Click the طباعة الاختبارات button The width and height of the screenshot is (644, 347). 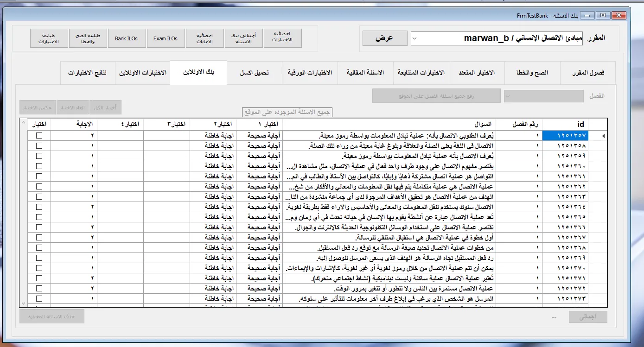pos(49,38)
